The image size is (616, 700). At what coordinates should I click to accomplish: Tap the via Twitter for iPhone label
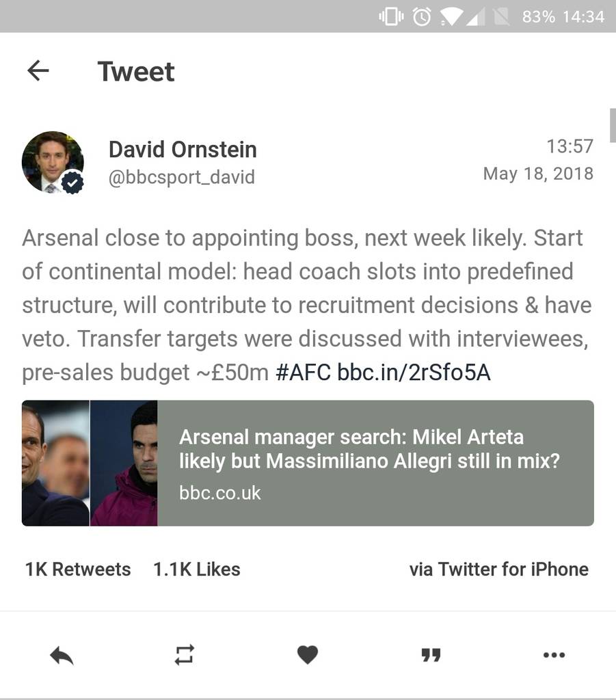[x=498, y=569]
